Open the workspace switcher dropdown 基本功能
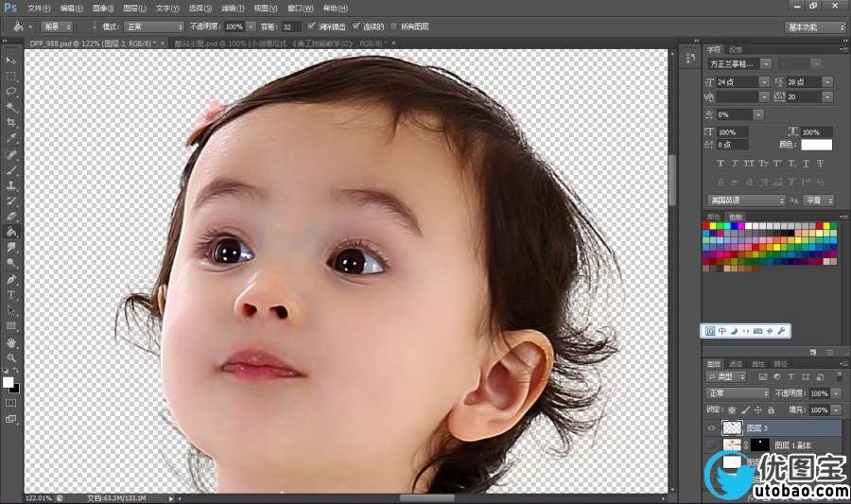This screenshot has width=851, height=504. click(815, 27)
